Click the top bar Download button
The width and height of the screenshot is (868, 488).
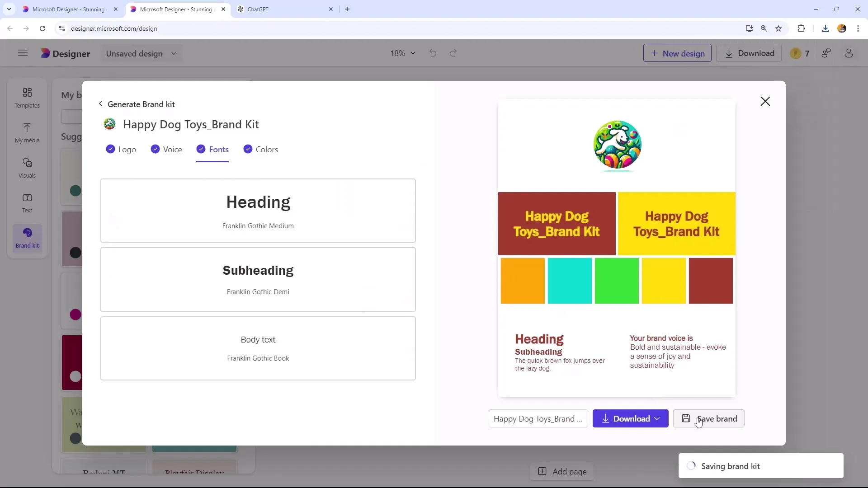pos(750,53)
